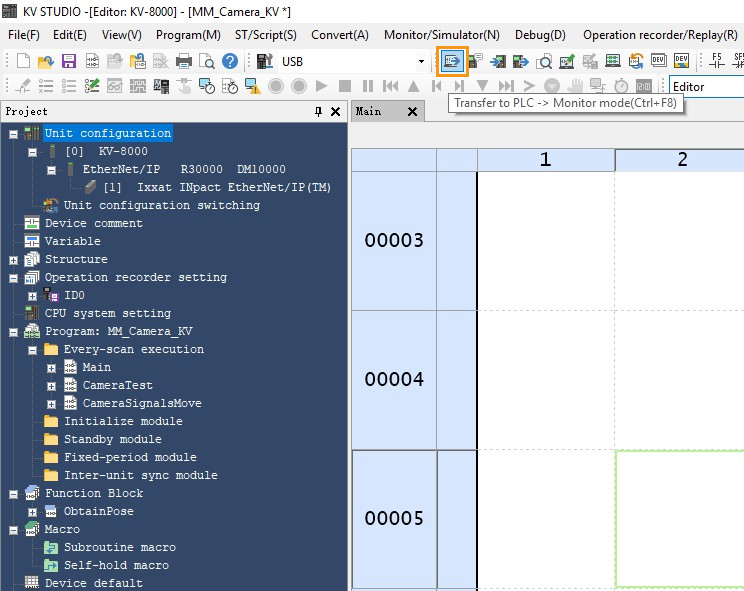744x591 pixels.
Task: Expand the Structure tree node
Action: pyautogui.click(x=13, y=260)
